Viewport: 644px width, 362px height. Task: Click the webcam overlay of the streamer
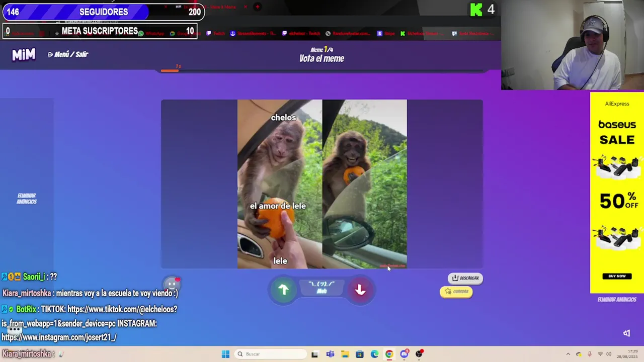[573, 45]
